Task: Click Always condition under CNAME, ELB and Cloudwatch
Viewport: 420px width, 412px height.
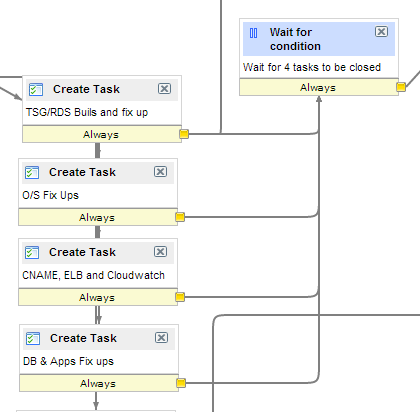Action: pos(98,297)
